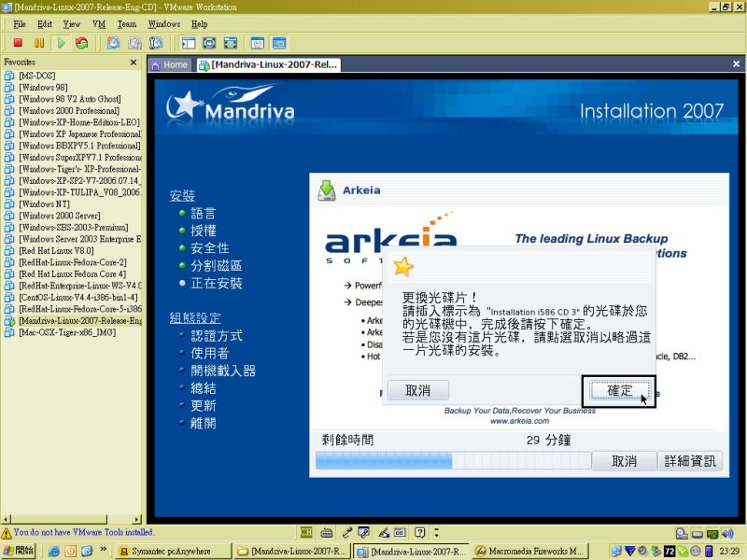Select [Windows 2000 Server] favorite
747x560 pixels.
click(60, 216)
